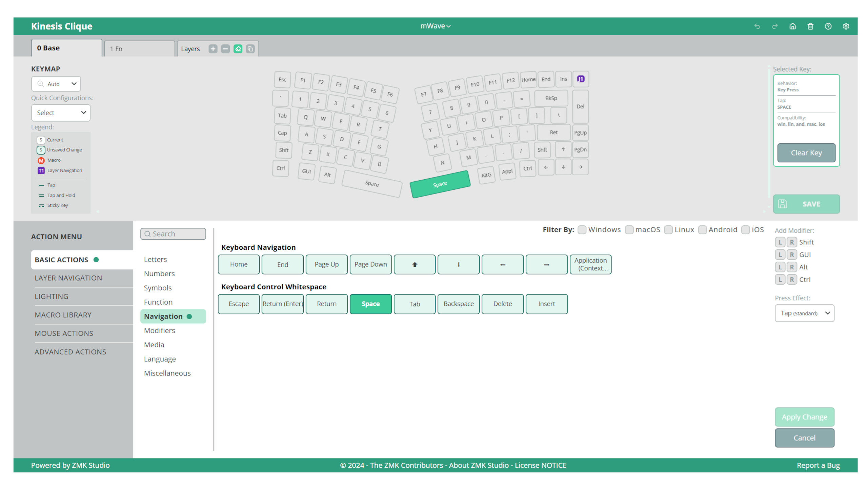Viewport: 868px width, 488px height.
Task: Select the Letters category
Action: [155, 260]
